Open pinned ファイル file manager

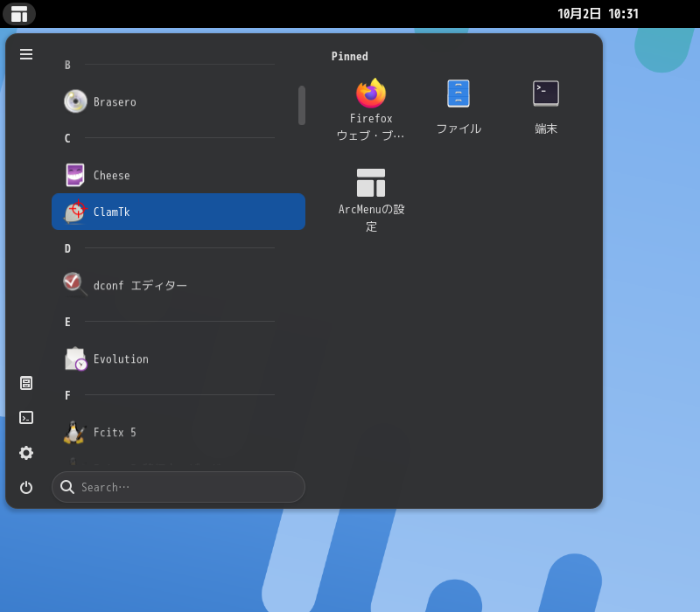(x=458, y=108)
